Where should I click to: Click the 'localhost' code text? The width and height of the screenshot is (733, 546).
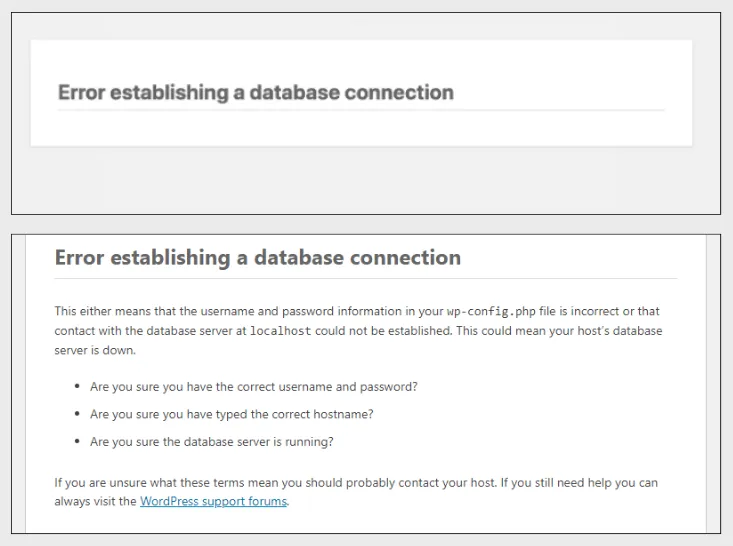click(x=280, y=331)
